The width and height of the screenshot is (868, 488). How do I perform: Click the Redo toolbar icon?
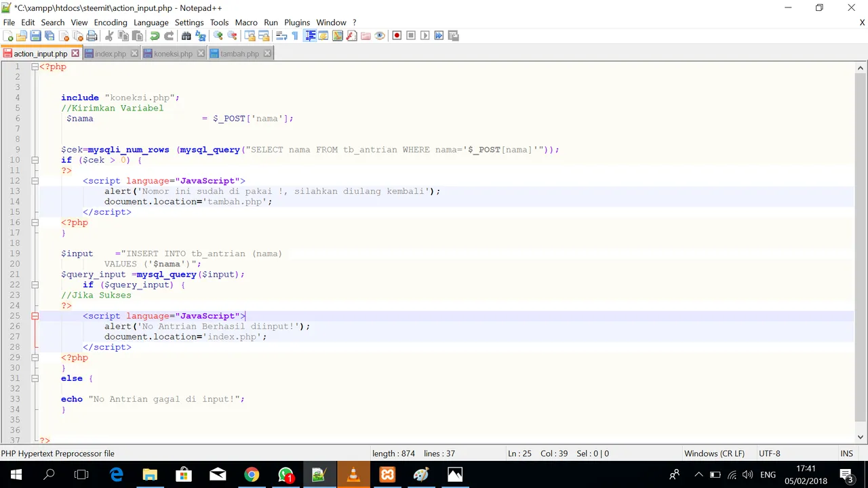[169, 36]
